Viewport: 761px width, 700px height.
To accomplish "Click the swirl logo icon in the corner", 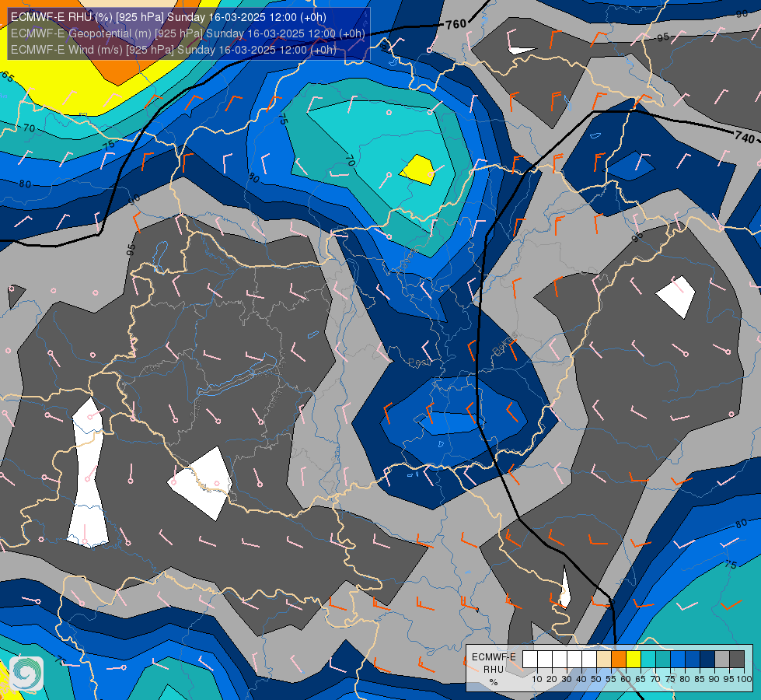I will pos(26,674).
